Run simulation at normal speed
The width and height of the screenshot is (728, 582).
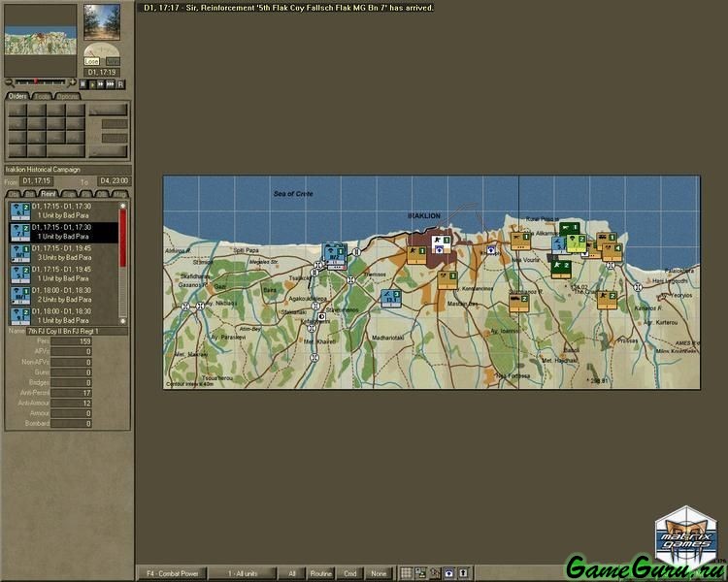[x=92, y=84]
